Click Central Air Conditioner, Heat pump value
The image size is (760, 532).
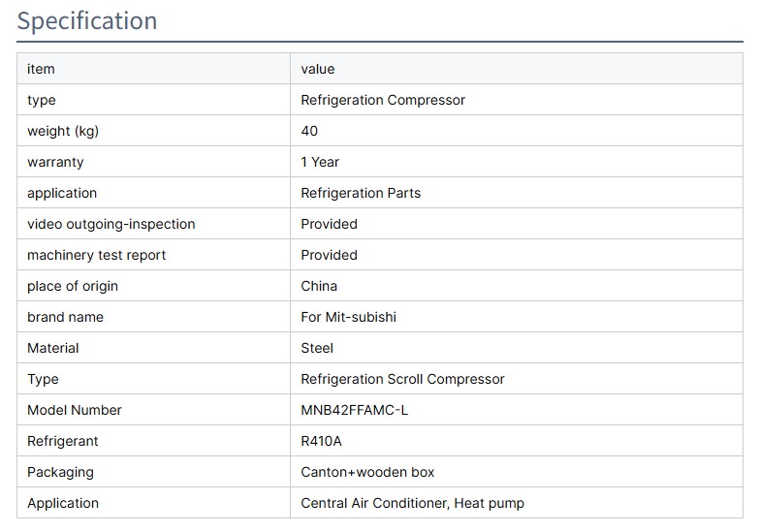coord(412,503)
